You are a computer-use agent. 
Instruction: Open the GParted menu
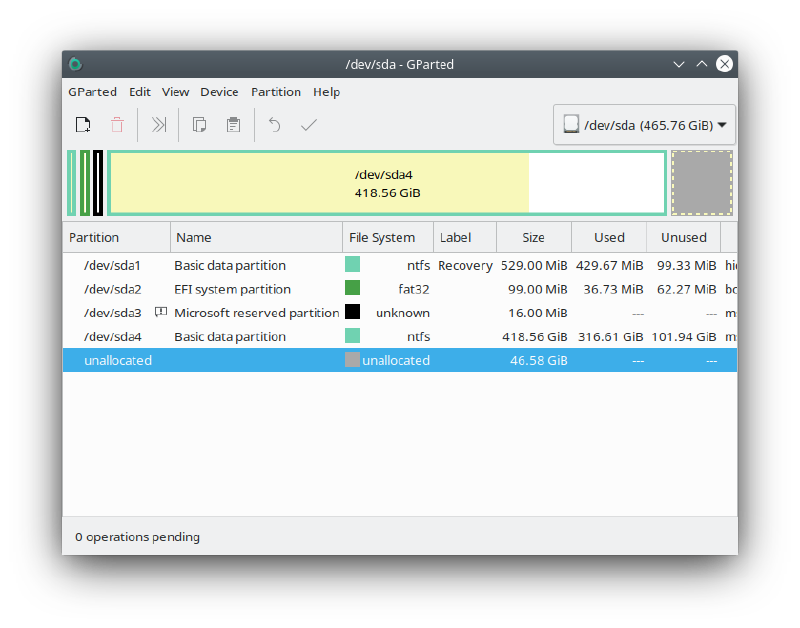click(x=92, y=92)
